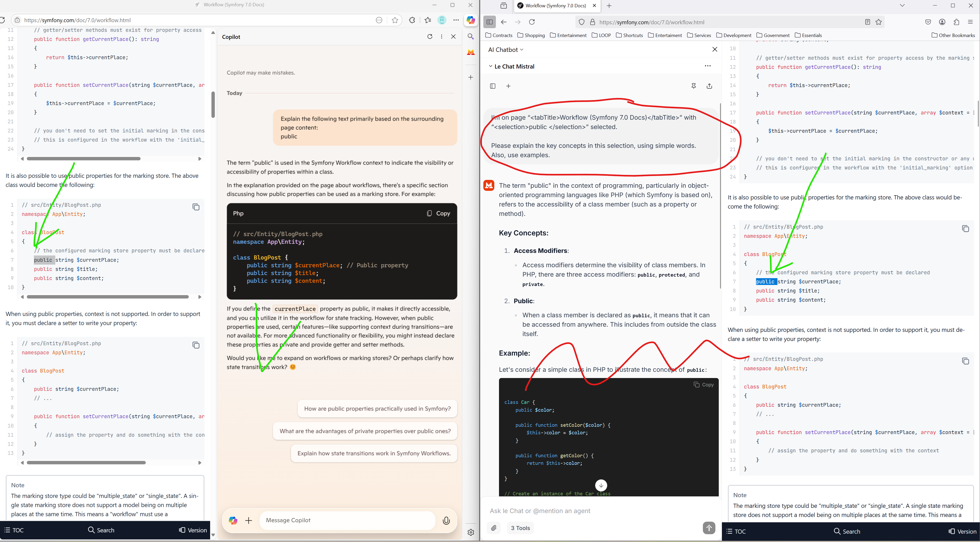Toggle Le Chat conversation list panel
This screenshot has width=980, height=542.
coord(493,86)
